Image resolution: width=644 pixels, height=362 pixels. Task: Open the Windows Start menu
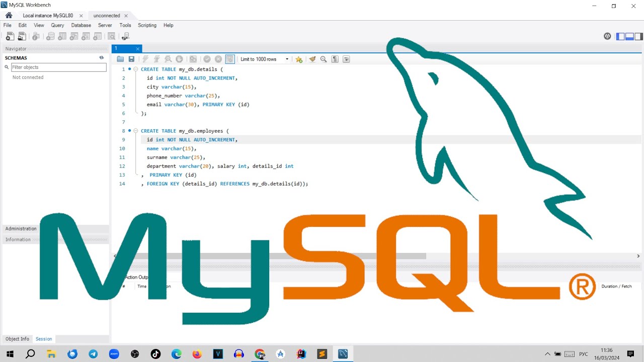pyautogui.click(x=10, y=354)
